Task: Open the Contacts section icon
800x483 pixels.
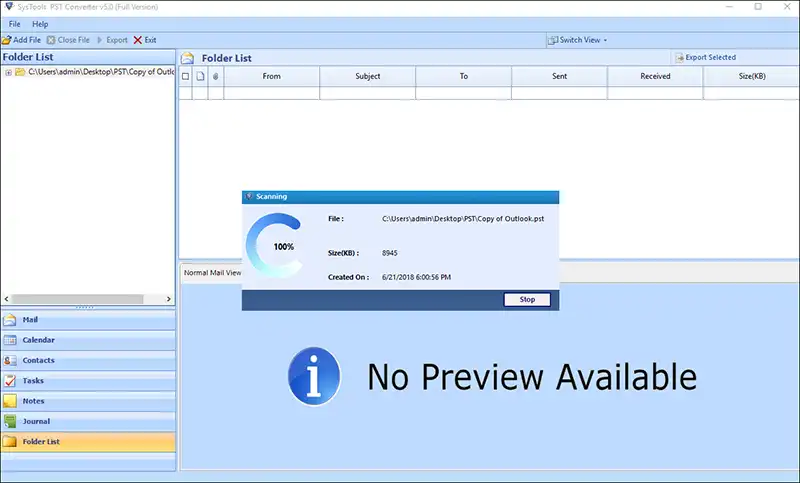Action: [x=10, y=361]
